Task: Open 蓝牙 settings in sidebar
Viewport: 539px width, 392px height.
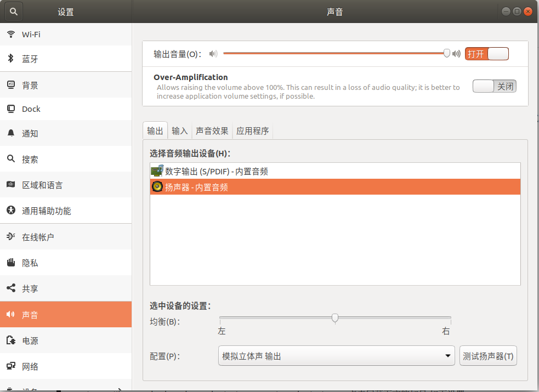Action: coord(66,59)
